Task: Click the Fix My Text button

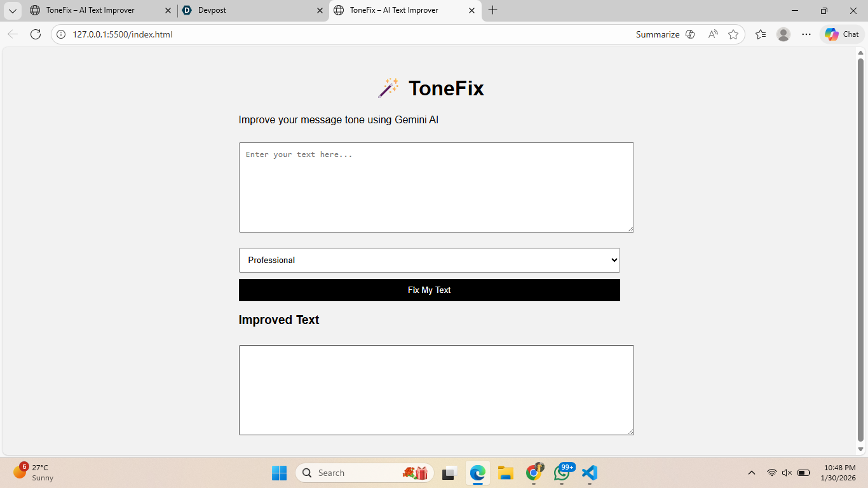Action: 430,290
